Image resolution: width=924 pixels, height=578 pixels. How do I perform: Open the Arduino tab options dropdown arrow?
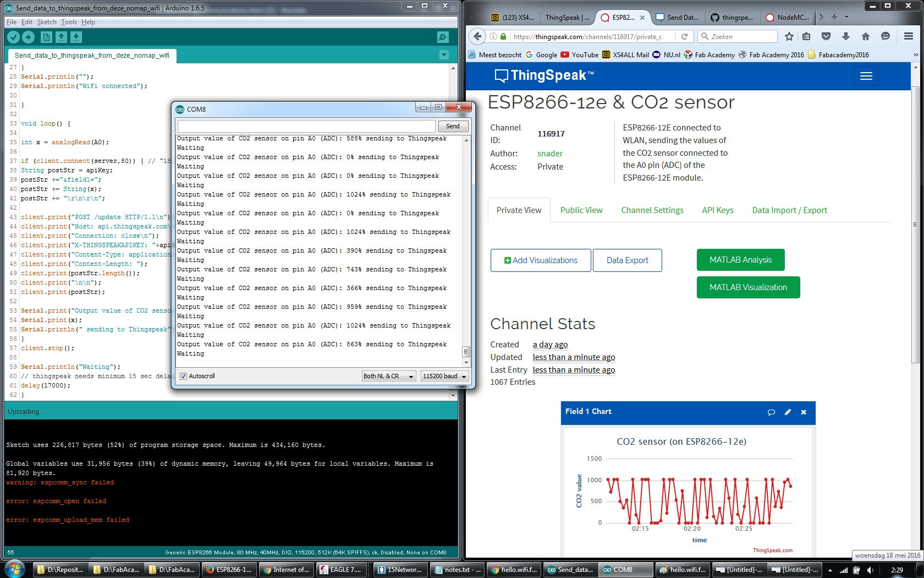click(x=444, y=55)
